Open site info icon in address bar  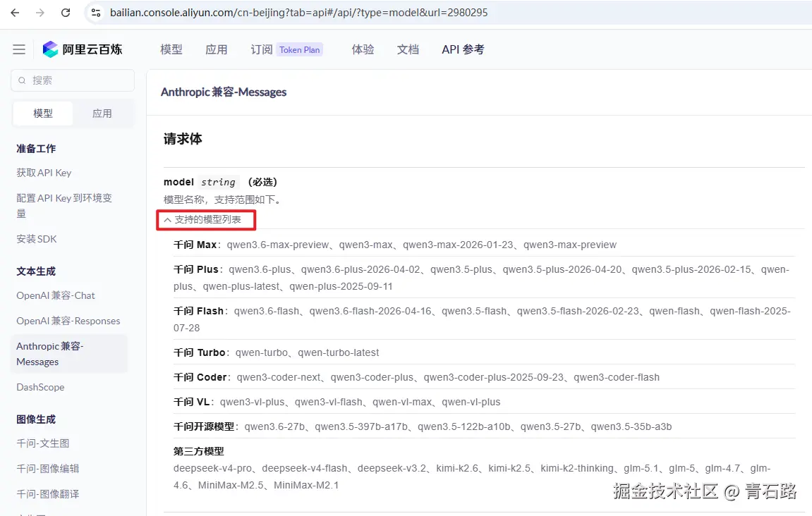(x=96, y=13)
